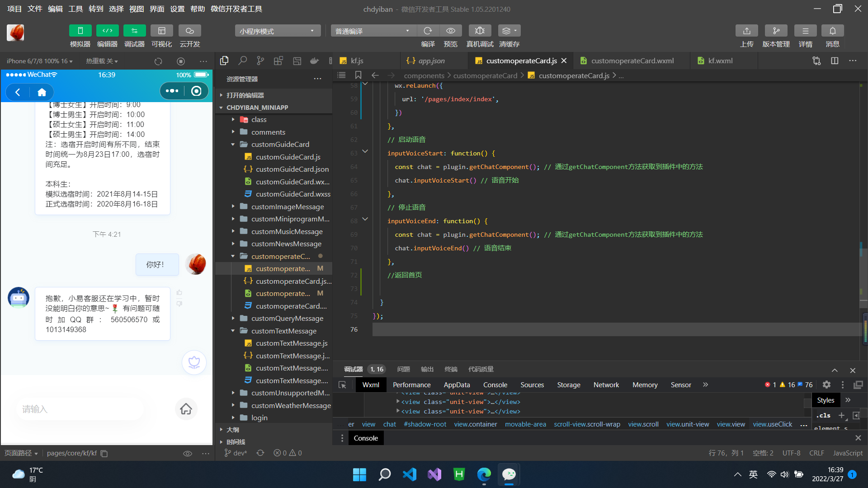Open the 工具 menu
The width and height of the screenshot is (868, 488).
(75, 9)
